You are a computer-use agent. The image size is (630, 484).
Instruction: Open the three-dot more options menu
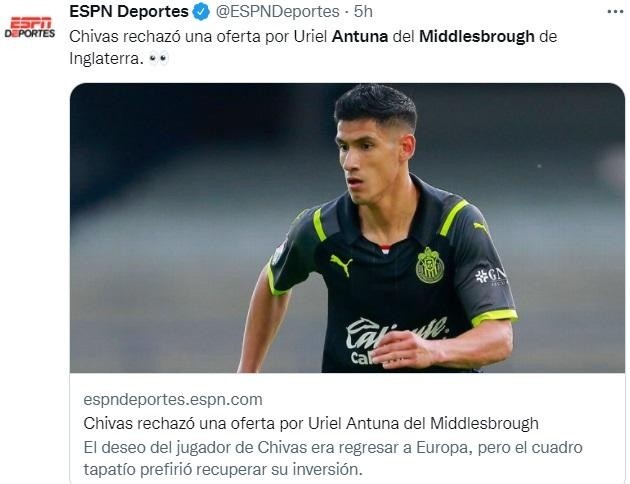pyautogui.click(x=615, y=12)
